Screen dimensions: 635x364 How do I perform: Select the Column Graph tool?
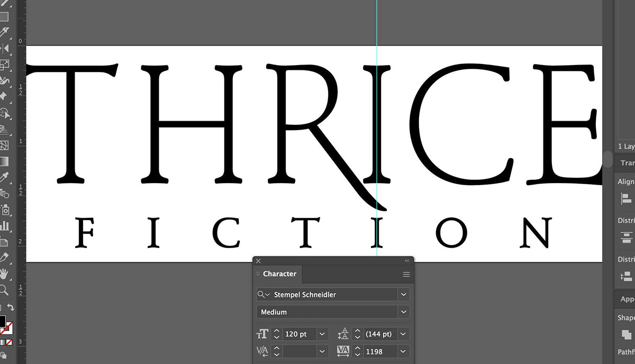5,226
